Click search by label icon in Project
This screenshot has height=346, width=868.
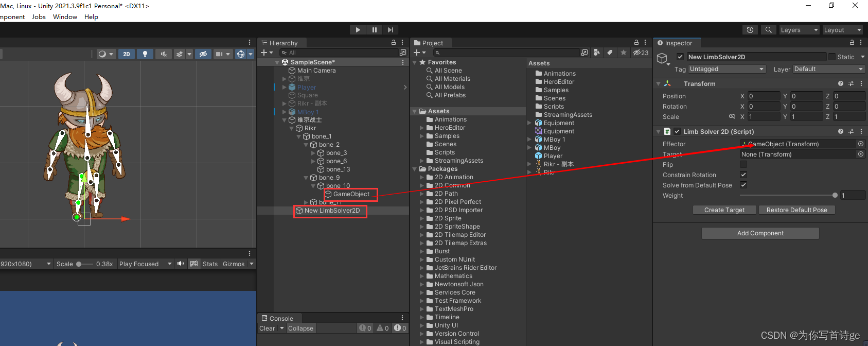tap(610, 53)
